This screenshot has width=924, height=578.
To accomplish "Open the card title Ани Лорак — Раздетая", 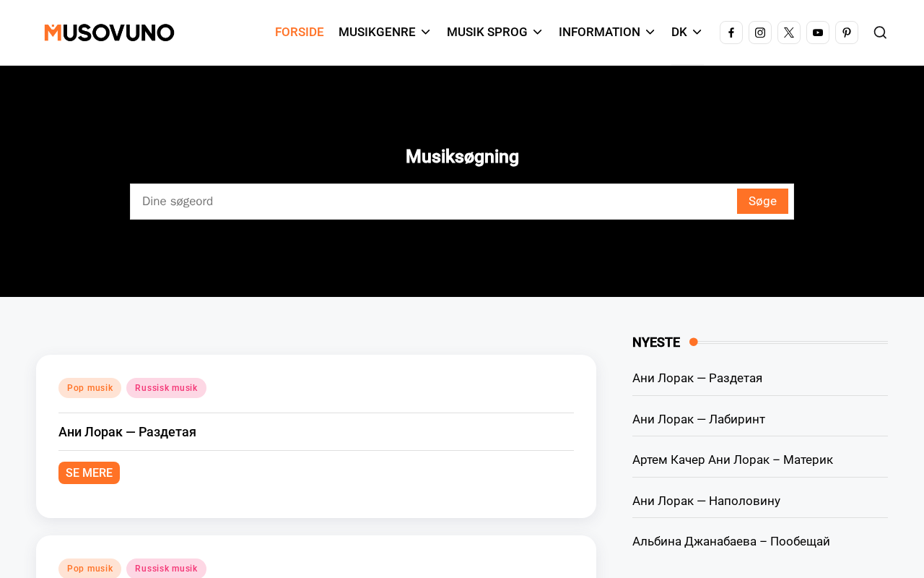I will [x=127, y=432].
